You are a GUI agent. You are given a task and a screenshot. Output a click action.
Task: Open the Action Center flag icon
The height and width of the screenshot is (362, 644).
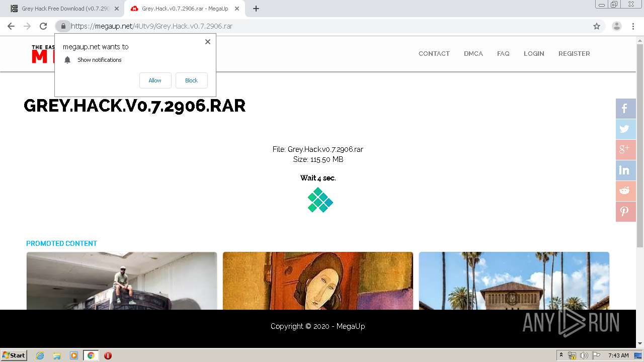point(596,355)
